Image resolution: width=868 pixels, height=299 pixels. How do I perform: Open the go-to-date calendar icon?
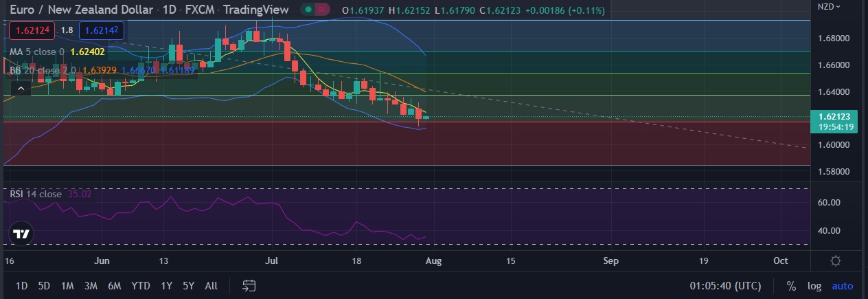coord(249,285)
